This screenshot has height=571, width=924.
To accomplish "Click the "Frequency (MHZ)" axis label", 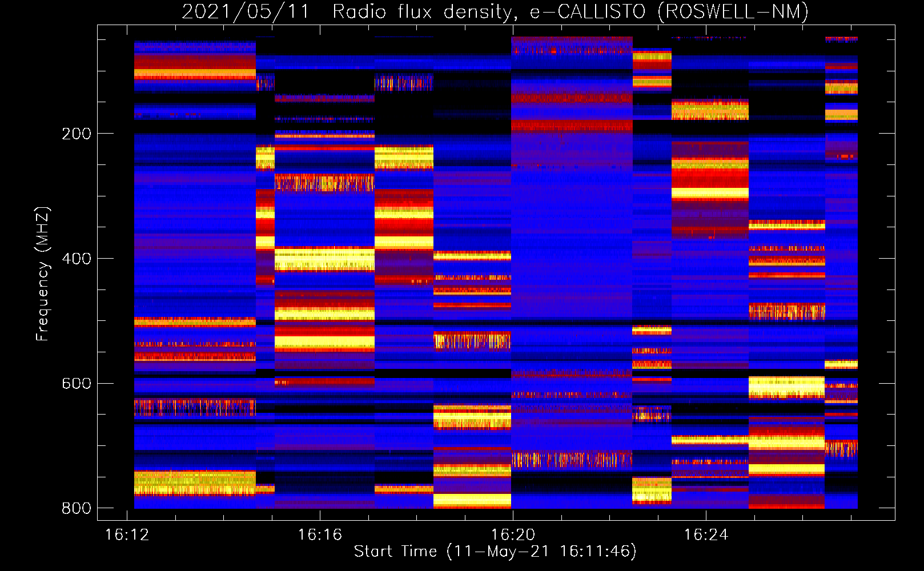I will tap(43, 274).
